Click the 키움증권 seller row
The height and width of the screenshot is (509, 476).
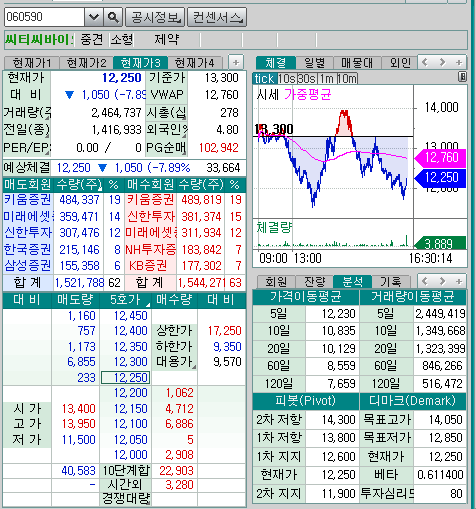tap(64, 200)
